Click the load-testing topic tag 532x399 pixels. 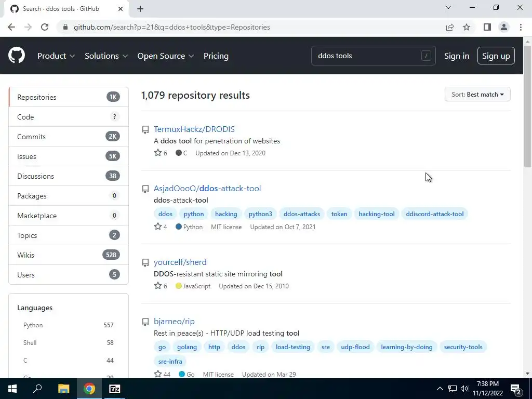coord(293,347)
